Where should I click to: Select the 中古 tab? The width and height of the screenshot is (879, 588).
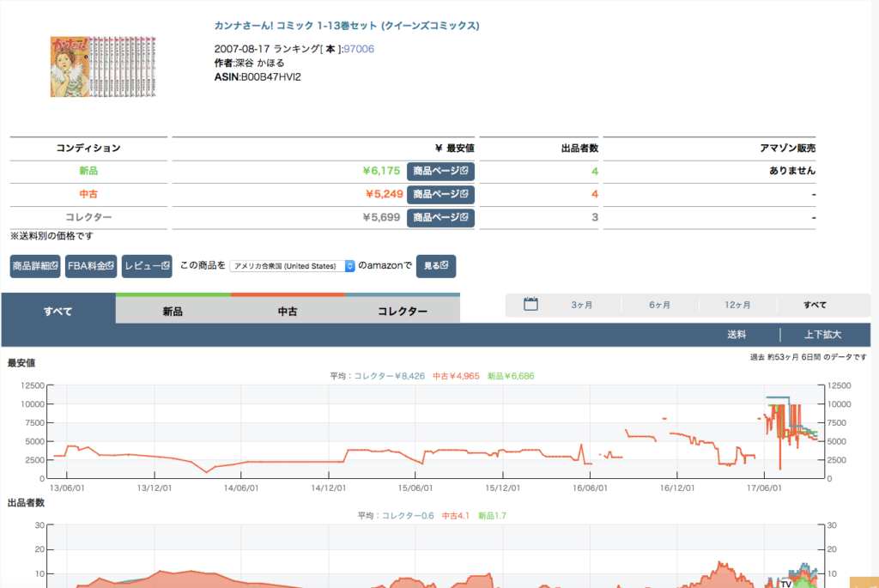288,311
